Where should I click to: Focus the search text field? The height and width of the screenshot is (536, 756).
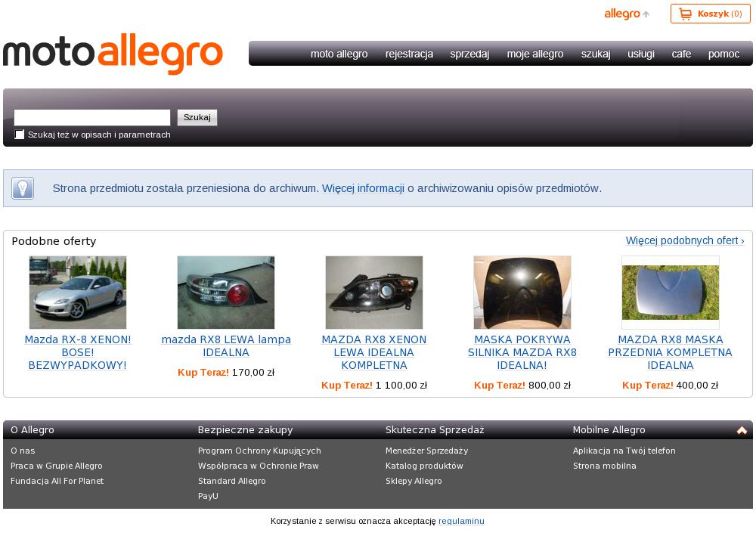pyautogui.click(x=92, y=118)
